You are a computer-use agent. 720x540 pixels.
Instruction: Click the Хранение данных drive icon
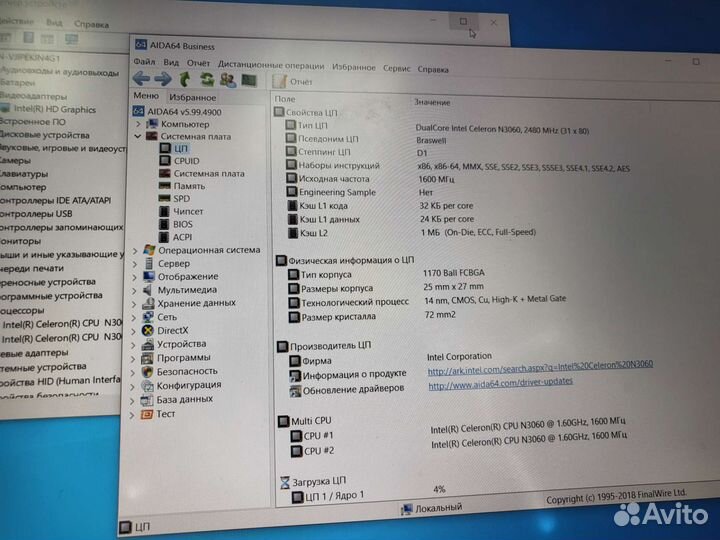tap(148, 303)
